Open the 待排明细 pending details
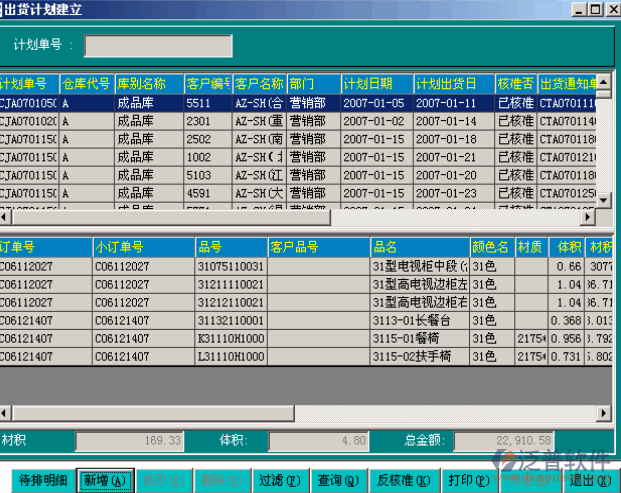The width and height of the screenshot is (621, 493). (43, 481)
